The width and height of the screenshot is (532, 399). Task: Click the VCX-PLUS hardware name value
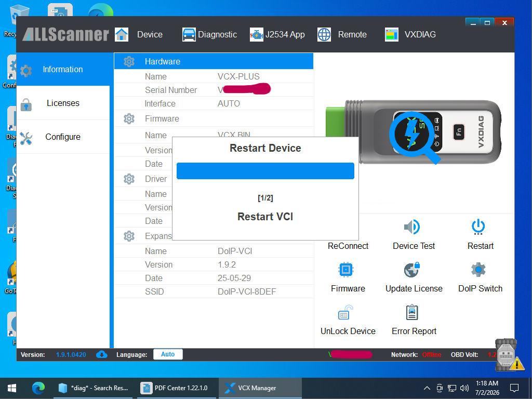[238, 77]
